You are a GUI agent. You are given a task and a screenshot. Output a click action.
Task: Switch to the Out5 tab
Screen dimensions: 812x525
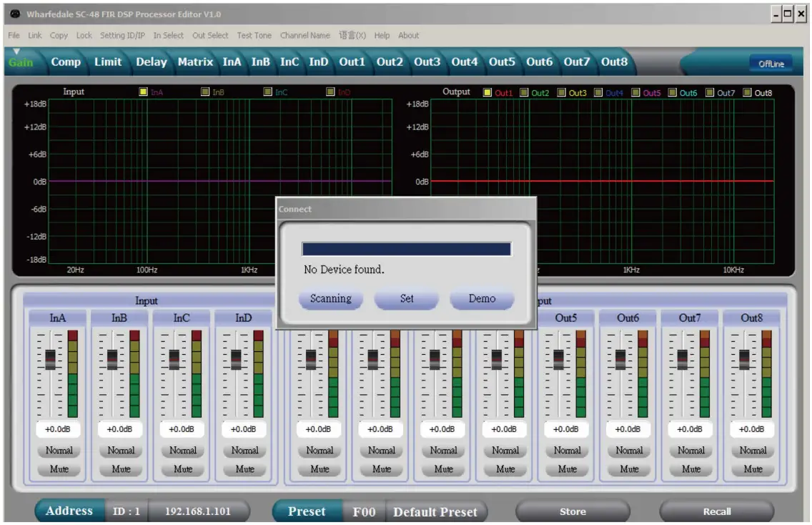[502, 62]
